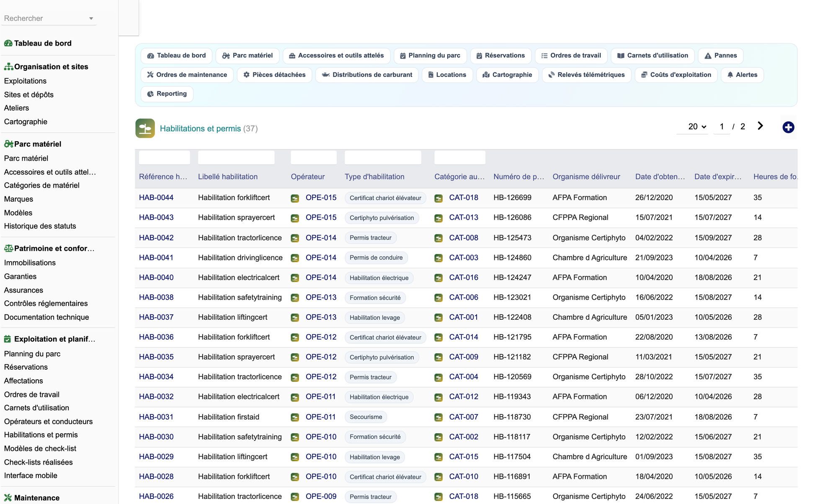Open Relevés télémétriques tab
Screen dimensions: 815x504
586,75
